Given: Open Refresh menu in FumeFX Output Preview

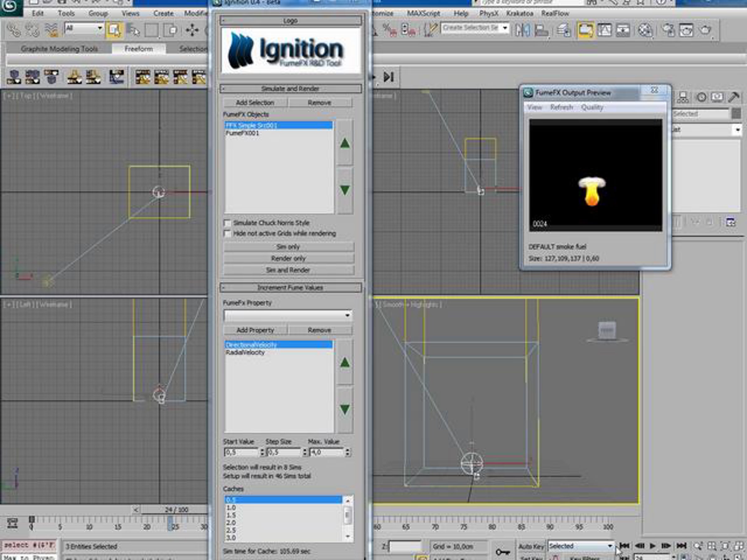Looking at the screenshot, I should (x=561, y=107).
